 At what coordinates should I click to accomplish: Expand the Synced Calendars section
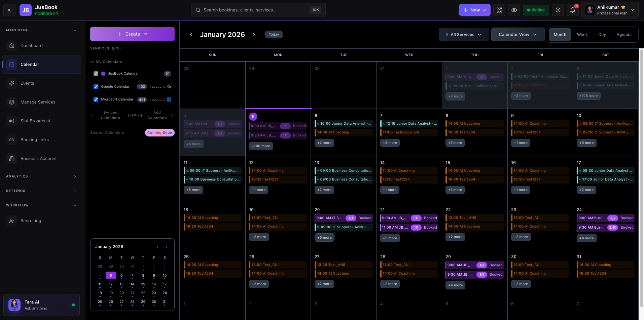coord(93,115)
